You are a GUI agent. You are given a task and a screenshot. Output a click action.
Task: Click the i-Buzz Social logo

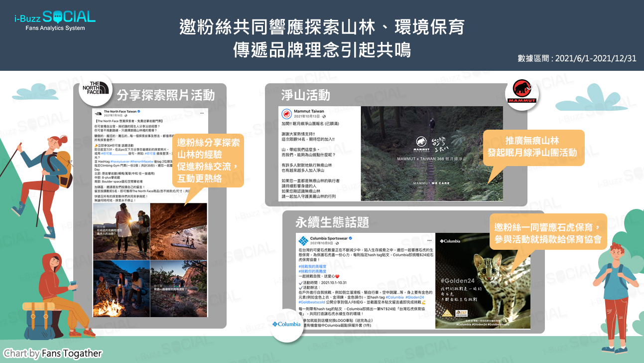coord(55,20)
